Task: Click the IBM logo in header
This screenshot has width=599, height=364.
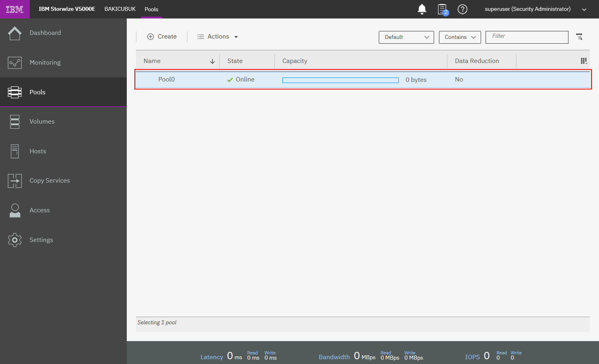Action: point(15,9)
